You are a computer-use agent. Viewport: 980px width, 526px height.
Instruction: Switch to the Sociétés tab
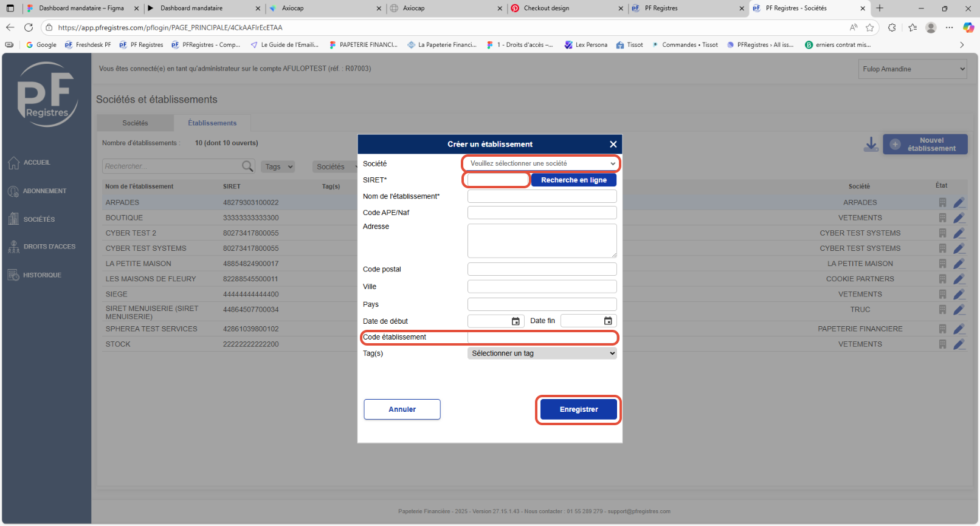(135, 123)
